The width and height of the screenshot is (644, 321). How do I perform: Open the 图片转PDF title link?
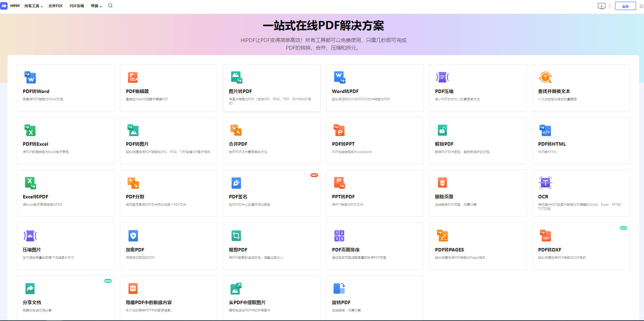tap(241, 91)
